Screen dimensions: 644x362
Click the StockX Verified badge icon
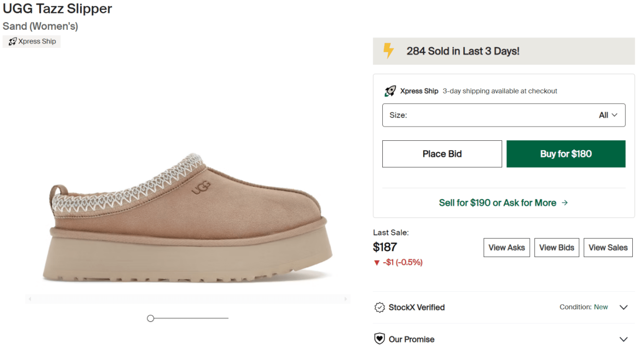tap(380, 307)
